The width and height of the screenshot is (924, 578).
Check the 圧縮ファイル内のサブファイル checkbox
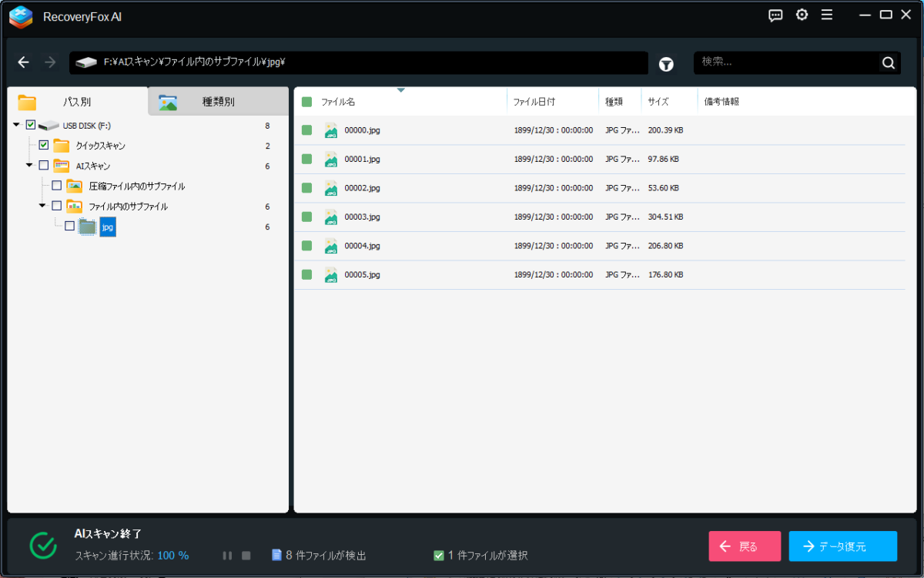click(x=57, y=186)
